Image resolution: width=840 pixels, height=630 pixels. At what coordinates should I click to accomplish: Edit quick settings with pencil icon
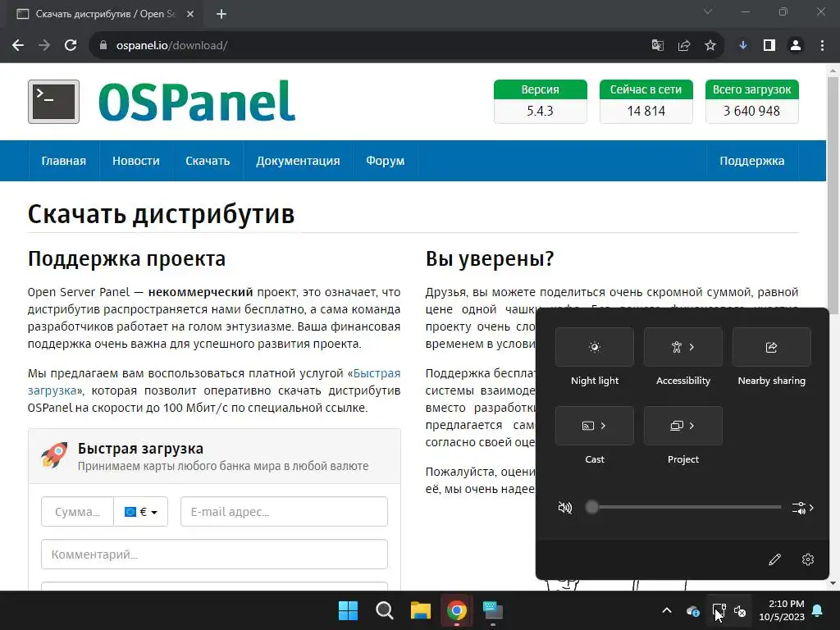pyautogui.click(x=774, y=559)
